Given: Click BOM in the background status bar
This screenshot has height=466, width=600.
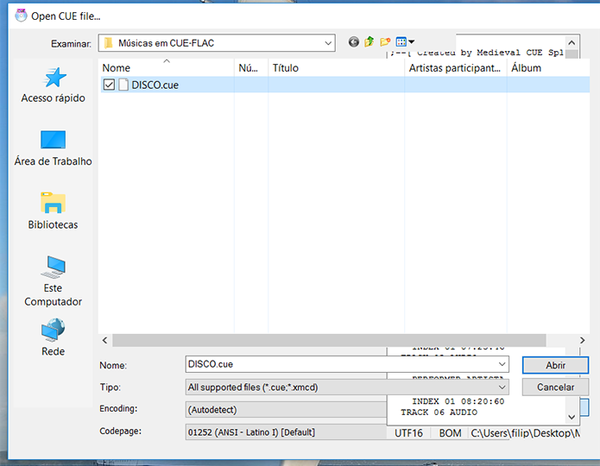Looking at the screenshot, I should [450, 433].
